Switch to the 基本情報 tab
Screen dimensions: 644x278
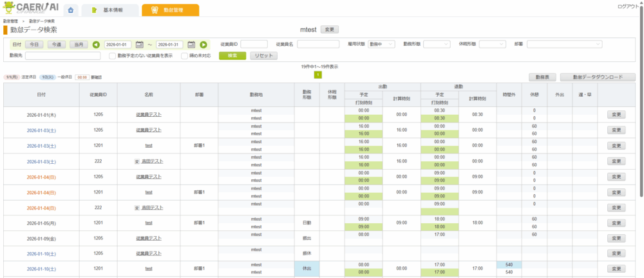(x=109, y=10)
